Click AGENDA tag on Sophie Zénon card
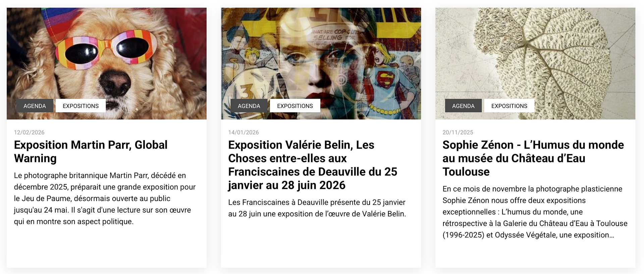The image size is (644, 274). point(463,106)
